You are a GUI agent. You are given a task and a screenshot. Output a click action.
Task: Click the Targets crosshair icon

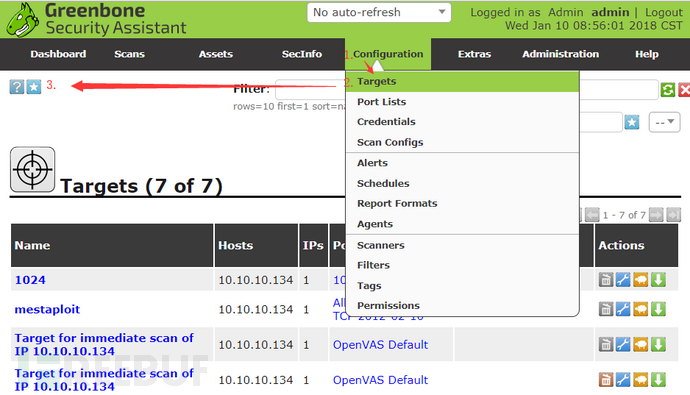[33, 169]
